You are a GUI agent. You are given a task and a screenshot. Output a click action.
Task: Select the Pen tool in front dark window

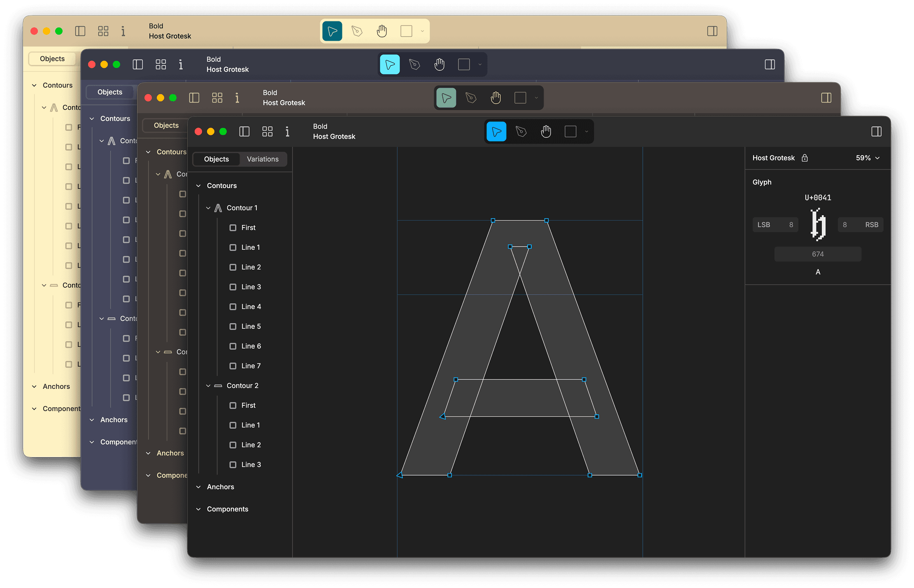tap(521, 132)
